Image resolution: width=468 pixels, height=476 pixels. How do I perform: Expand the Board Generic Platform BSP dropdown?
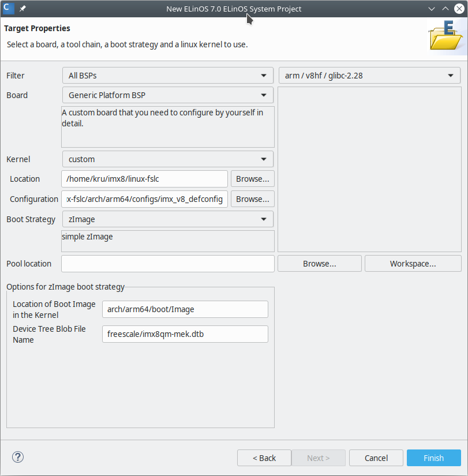(x=167, y=95)
